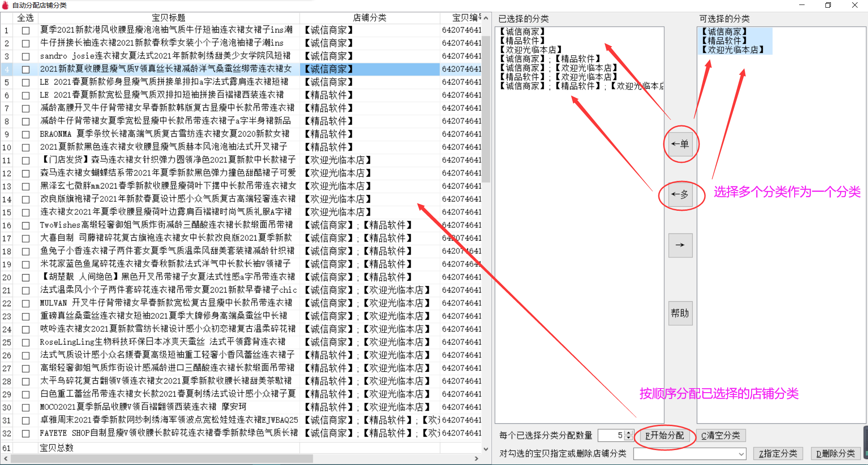Click the ←多 multi-assign arrow button

pos(680,195)
